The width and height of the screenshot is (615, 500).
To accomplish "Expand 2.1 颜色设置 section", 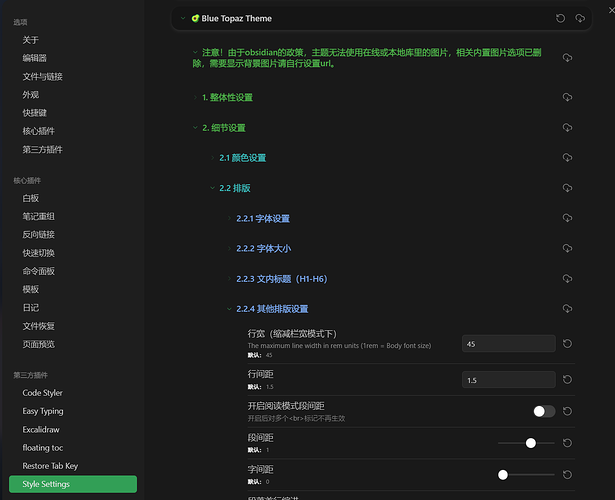I will (x=212, y=158).
